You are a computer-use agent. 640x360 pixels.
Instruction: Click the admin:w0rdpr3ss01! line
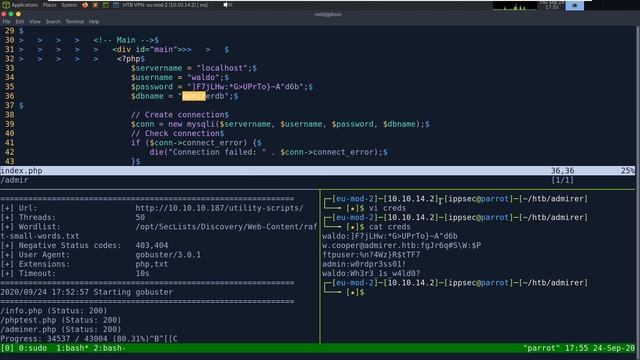click(364, 264)
